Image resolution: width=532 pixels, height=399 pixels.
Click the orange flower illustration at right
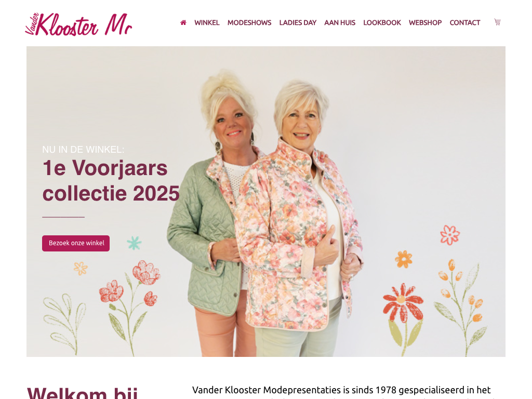(x=403, y=259)
